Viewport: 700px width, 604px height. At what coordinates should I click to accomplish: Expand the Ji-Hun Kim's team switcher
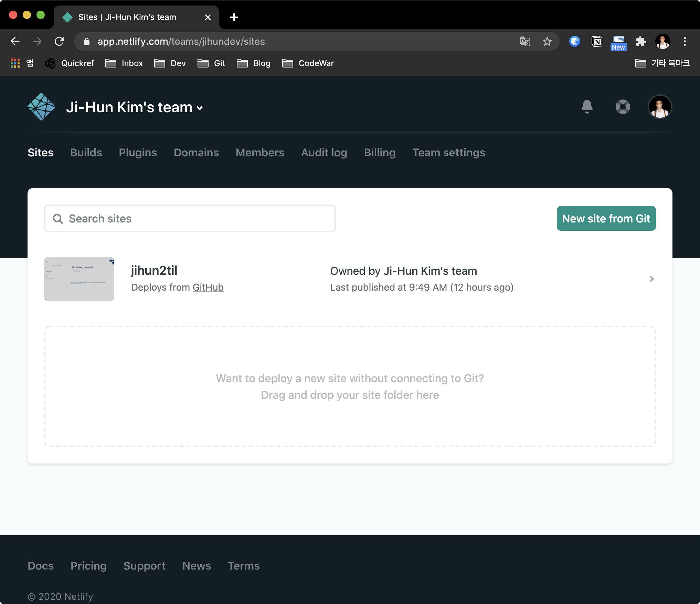pos(135,107)
